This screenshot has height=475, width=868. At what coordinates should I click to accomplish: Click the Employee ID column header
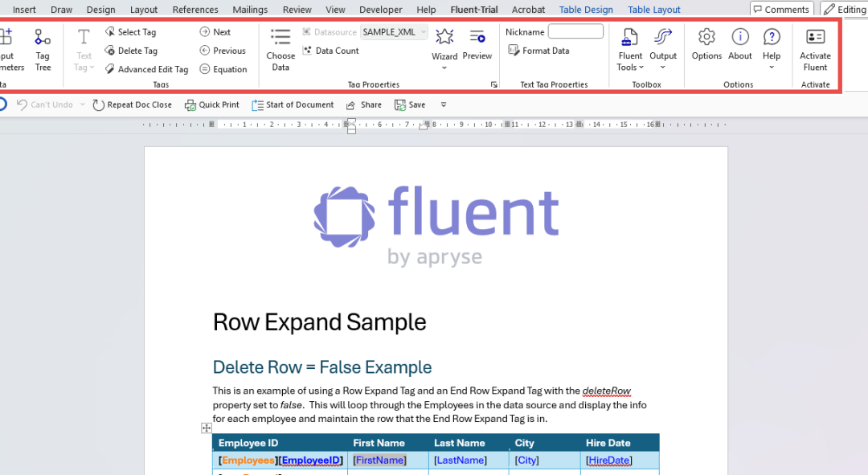pos(248,443)
